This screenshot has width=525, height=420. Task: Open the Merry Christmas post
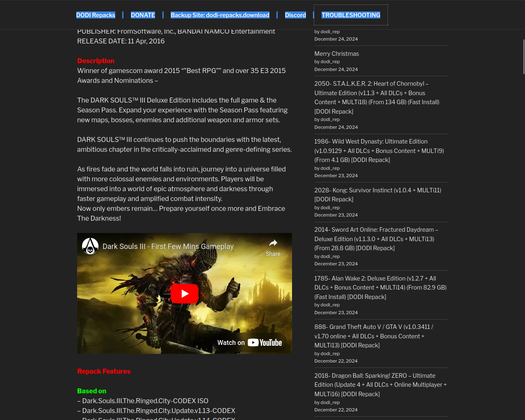click(x=336, y=54)
